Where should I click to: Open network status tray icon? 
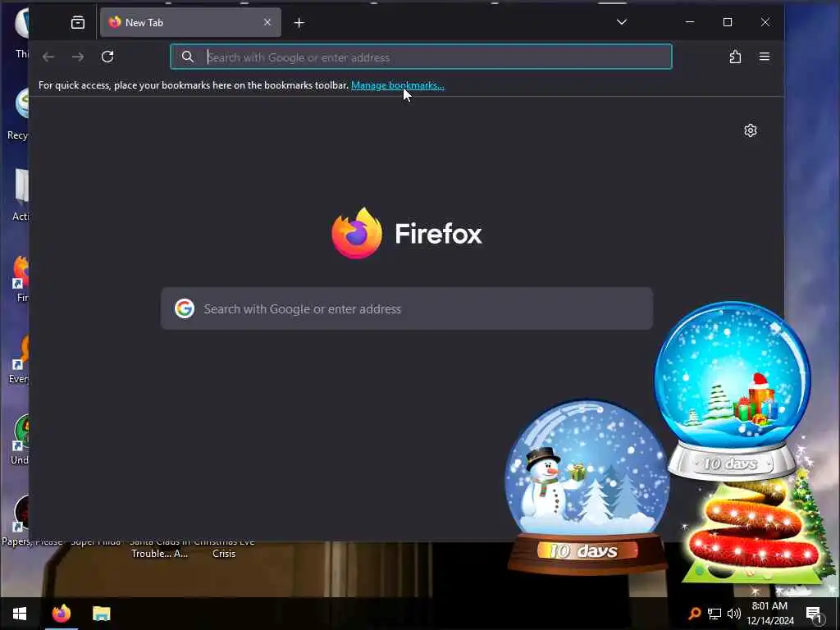(x=714, y=614)
